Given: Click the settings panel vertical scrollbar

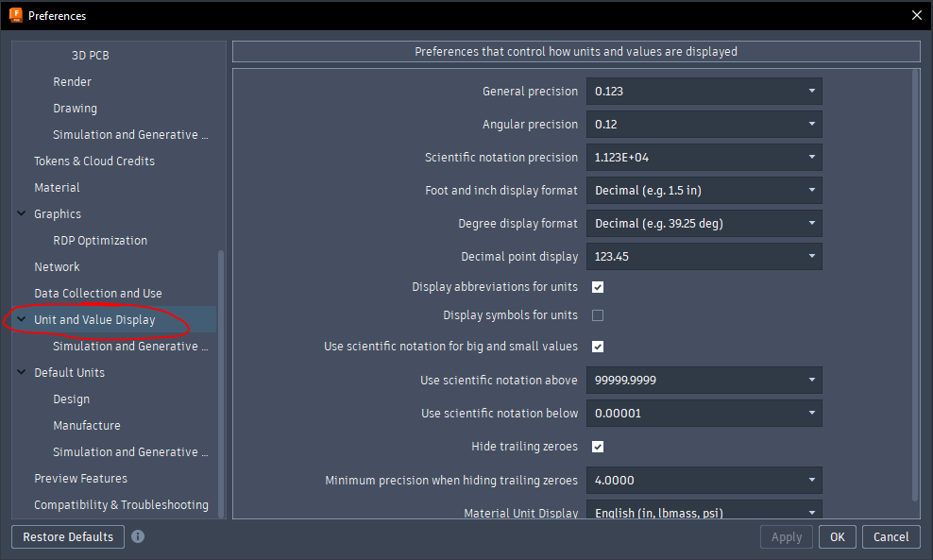Looking at the screenshot, I should [915, 285].
